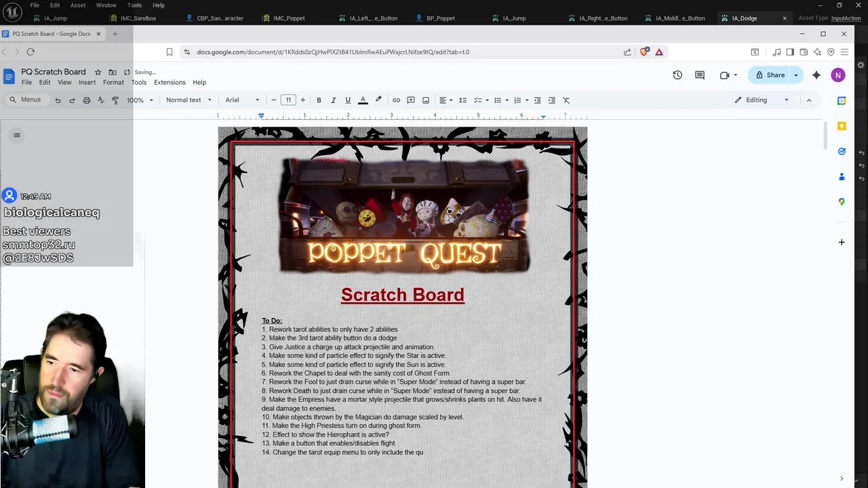Toggle underline formatting in Docs toolbar

[x=348, y=100]
